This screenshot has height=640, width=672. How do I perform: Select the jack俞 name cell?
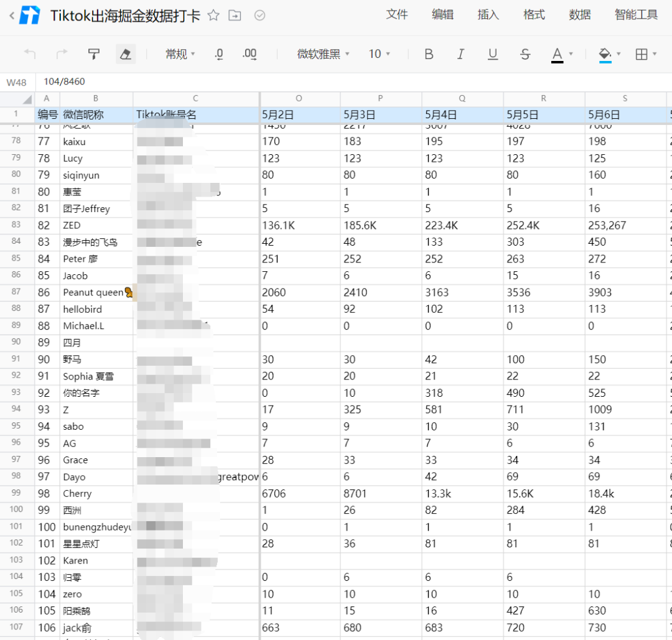[x=96, y=628]
